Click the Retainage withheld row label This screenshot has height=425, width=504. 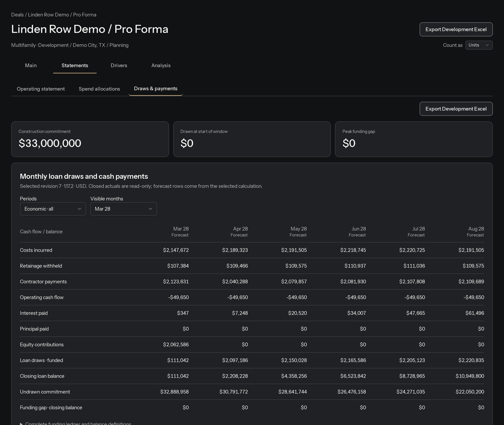click(41, 266)
